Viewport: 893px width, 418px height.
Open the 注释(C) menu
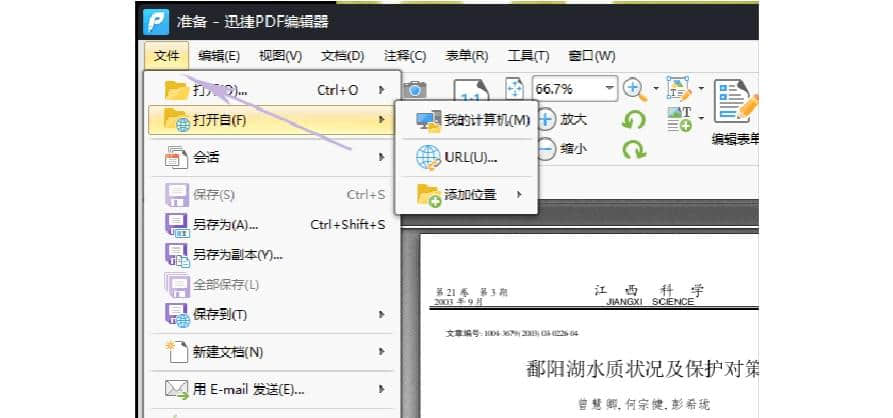tap(405, 56)
